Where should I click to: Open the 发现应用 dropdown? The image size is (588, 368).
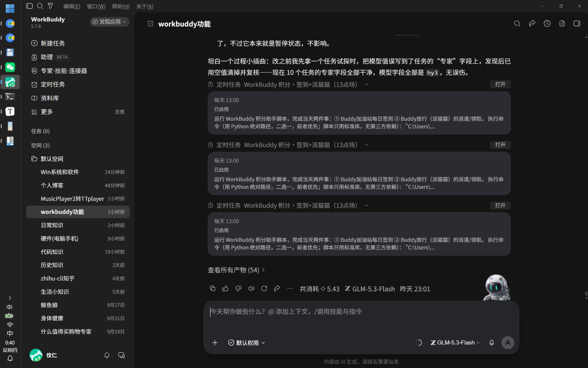109,22
